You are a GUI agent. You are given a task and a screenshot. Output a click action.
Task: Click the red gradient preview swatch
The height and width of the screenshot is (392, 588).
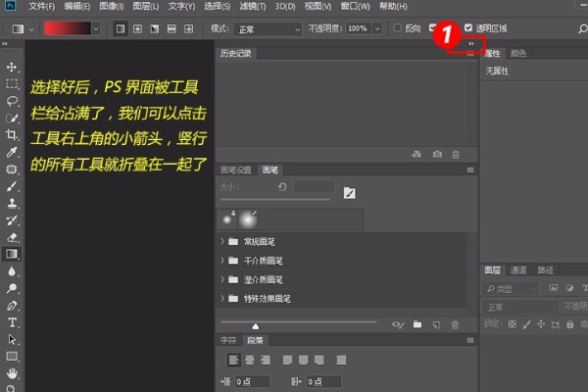coord(67,28)
